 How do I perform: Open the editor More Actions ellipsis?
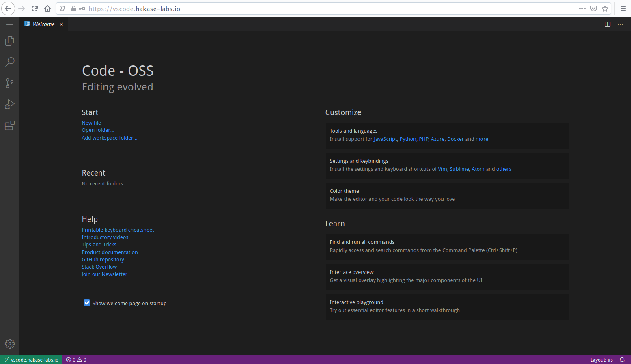click(620, 24)
